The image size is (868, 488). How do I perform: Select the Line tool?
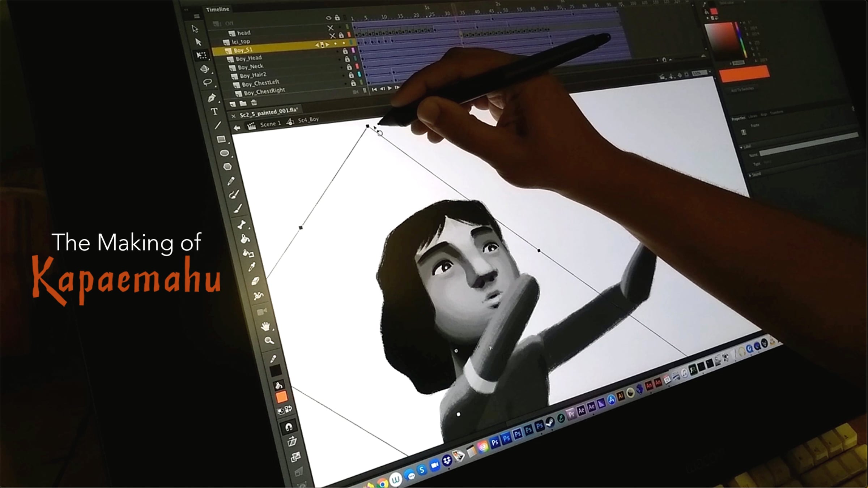tap(218, 125)
